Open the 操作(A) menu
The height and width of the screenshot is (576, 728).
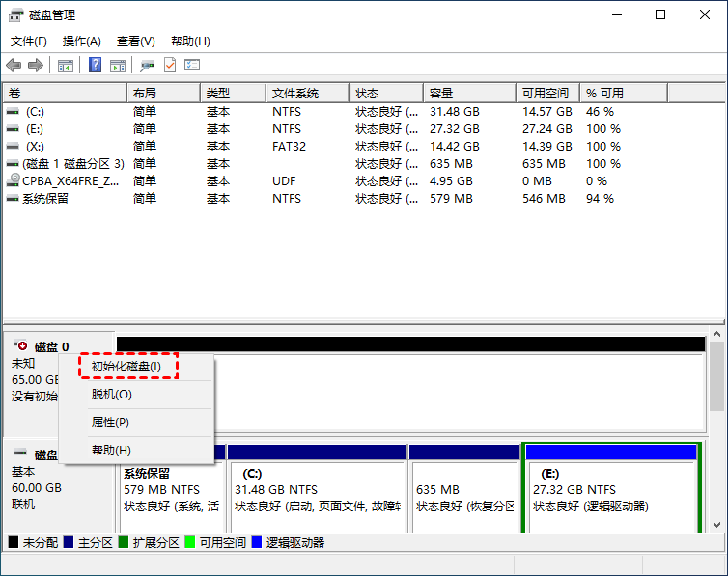coord(82,41)
